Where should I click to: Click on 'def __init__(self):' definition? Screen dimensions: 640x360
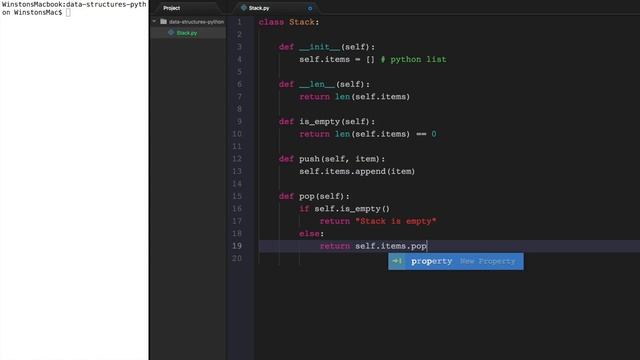coord(327,47)
